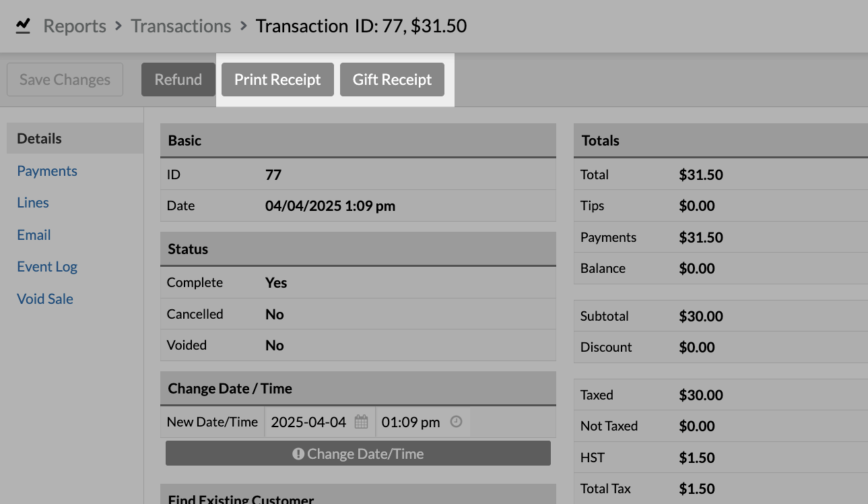Click the Total amount $31.50
This screenshot has height=504, width=868.
[701, 175]
